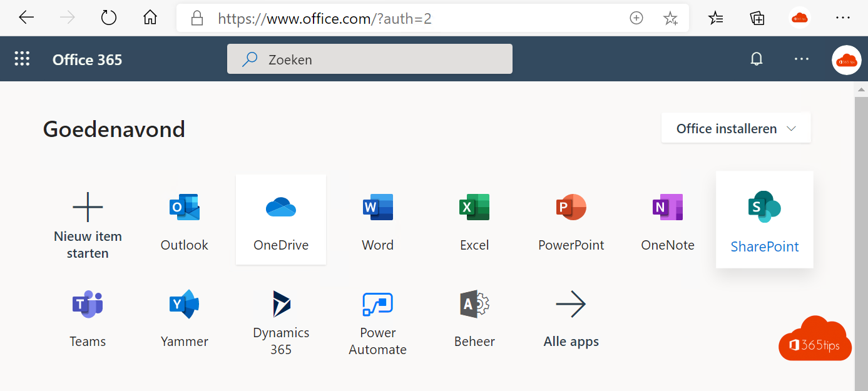This screenshot has width=868, height=391.
Task: Open SharePoint
Action: (x=764, y=219)
